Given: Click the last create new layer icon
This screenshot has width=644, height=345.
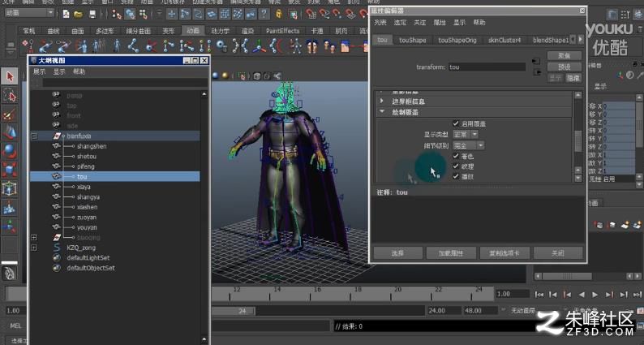Looking at the screenshot, I should click(638, 225).
